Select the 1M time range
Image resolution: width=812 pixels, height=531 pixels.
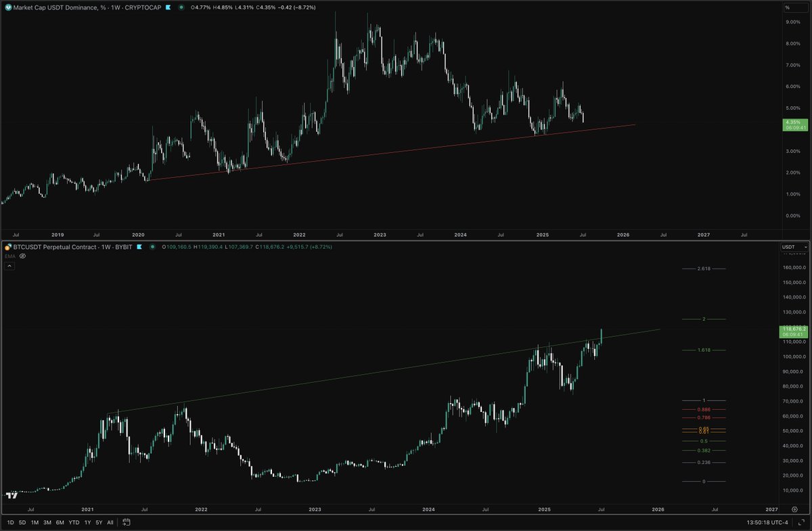point(35,522)
